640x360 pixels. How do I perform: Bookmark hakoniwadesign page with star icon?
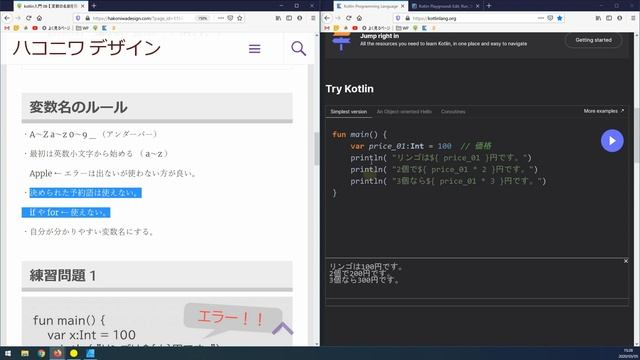click(x=240, y=18)
